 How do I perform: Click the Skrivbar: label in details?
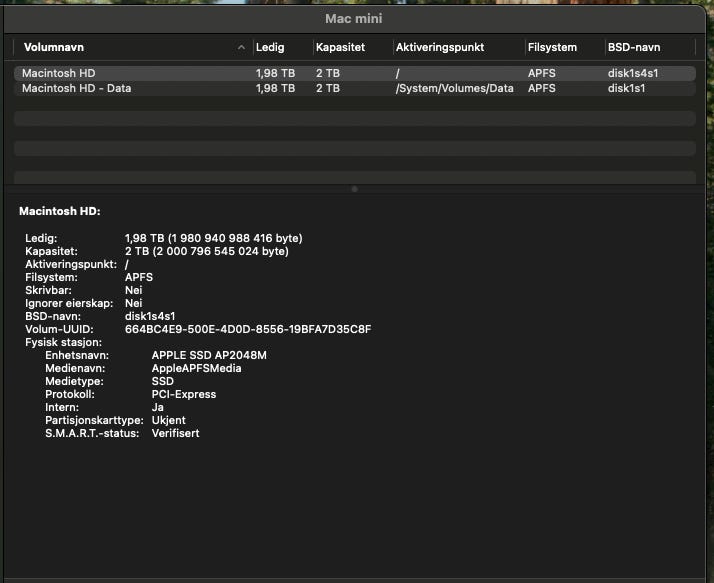point(48,291)
